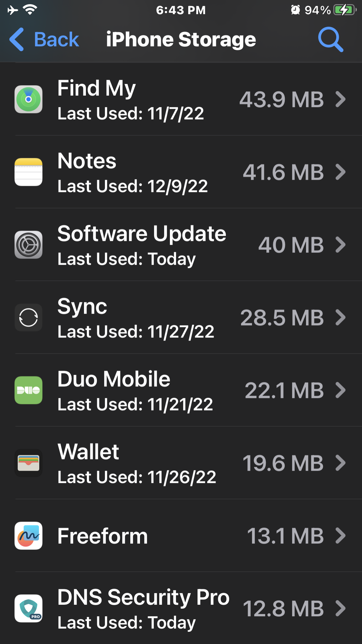Open the chevron next to 43.9 MB
The height and width of the screenshot is (644, 362).
[x=340, y=99]
